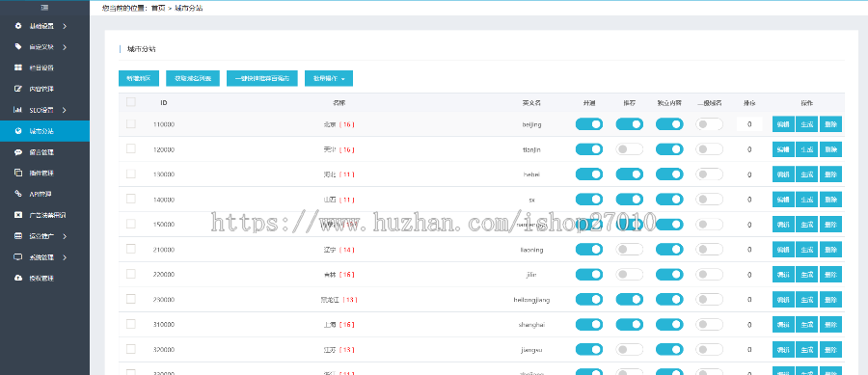
Task: Click 编辑 for the beijing row
Action: tap(783, 124)
